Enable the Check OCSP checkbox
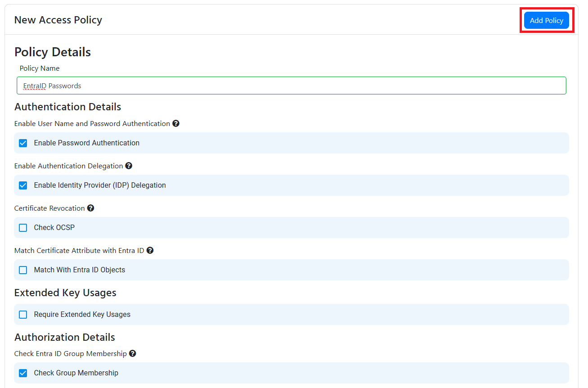The image size is (588, 388). [23, 228]
